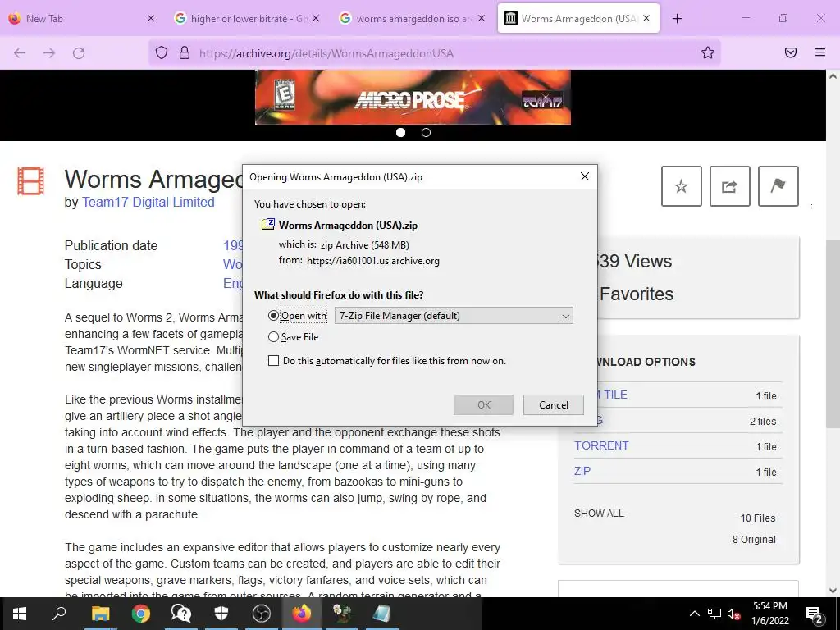Image resolution: width=840 pixels, height=630 pixels.
Task: Favorite this item with star button
Action: click(682, 186)
